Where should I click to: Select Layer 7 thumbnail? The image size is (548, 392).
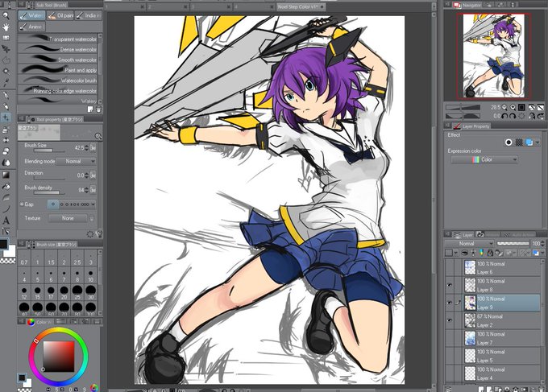point(470,338)
